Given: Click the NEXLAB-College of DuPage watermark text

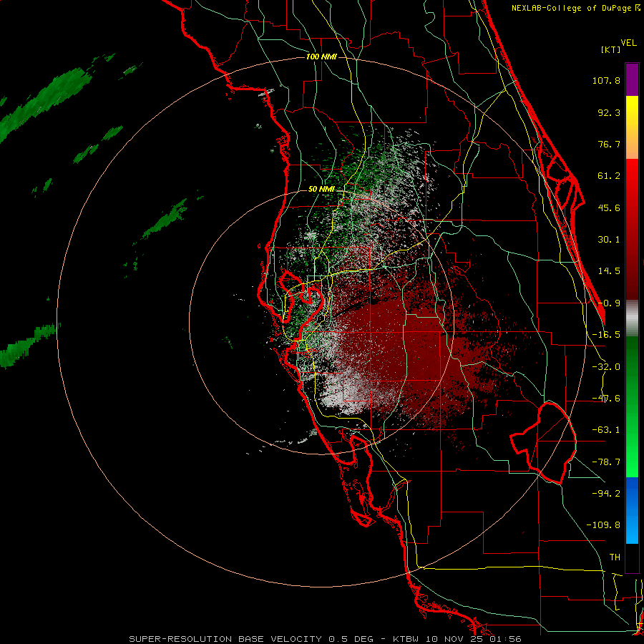Looking at the screenshot, I should tap(576, 8).
